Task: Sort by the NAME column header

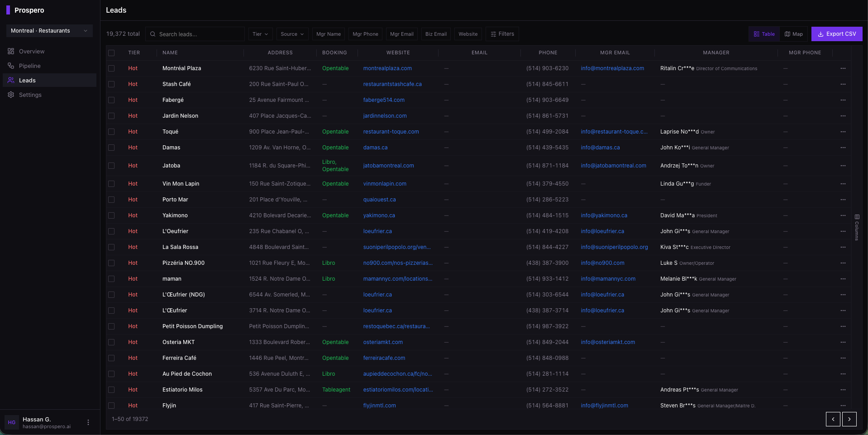Action: tap(170, 53)
